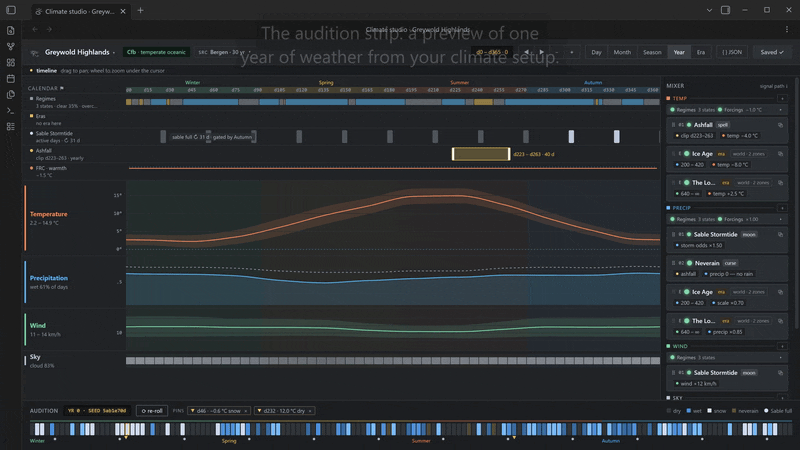Toggle the Ashfall layer on in TEMP
The height and width of the screenshot is (450, 800).
[689, 124]
